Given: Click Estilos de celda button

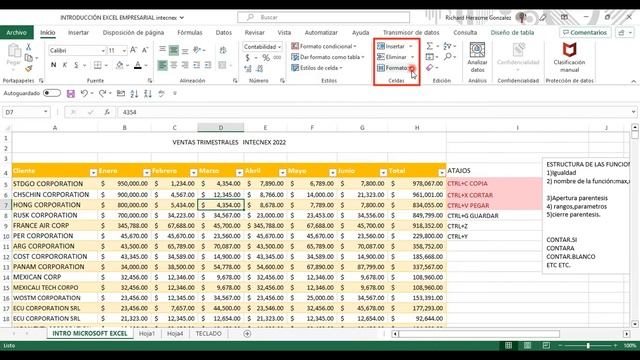Looking at the screenshot, I should 317,68.
